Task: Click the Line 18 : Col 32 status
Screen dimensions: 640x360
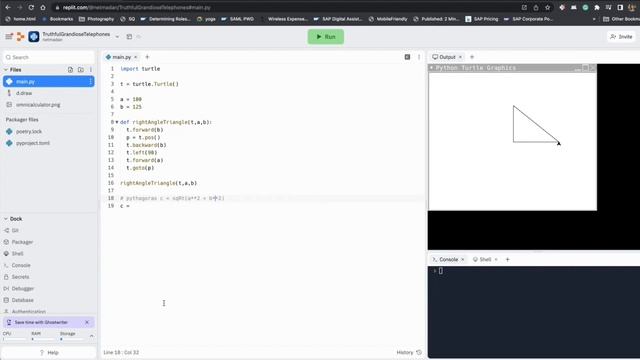Action: (x=121, y=352)
